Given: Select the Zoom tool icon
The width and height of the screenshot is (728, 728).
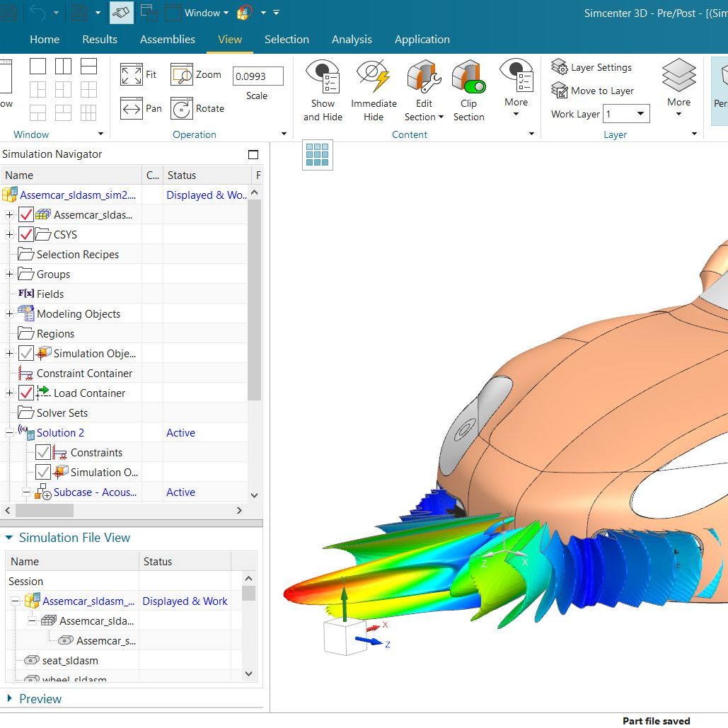Looking at the screenshot, I should 181,75.
